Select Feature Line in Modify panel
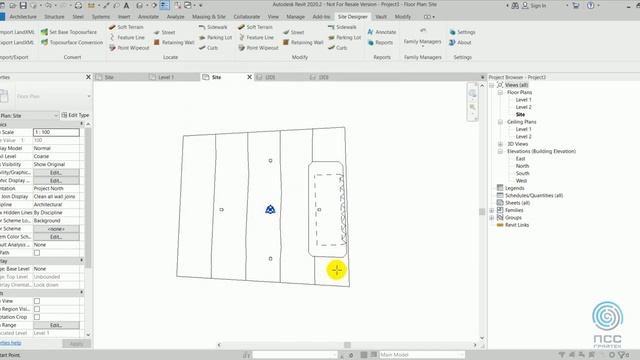The height and width of the screenshot is (360, 640). 256,38
